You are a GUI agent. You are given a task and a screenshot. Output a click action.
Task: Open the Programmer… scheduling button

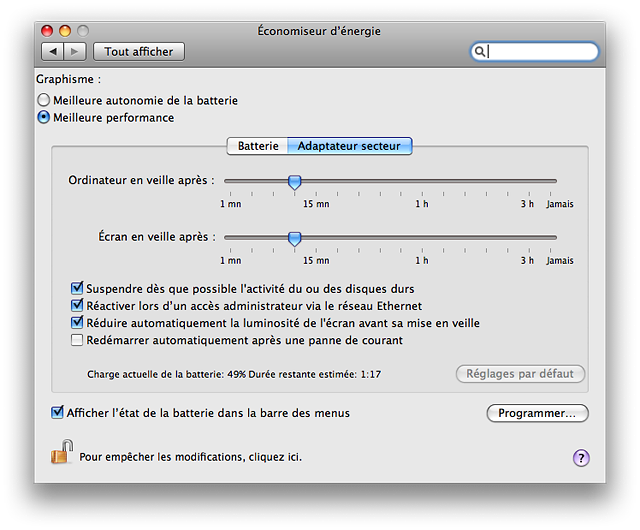click(537, 413)
